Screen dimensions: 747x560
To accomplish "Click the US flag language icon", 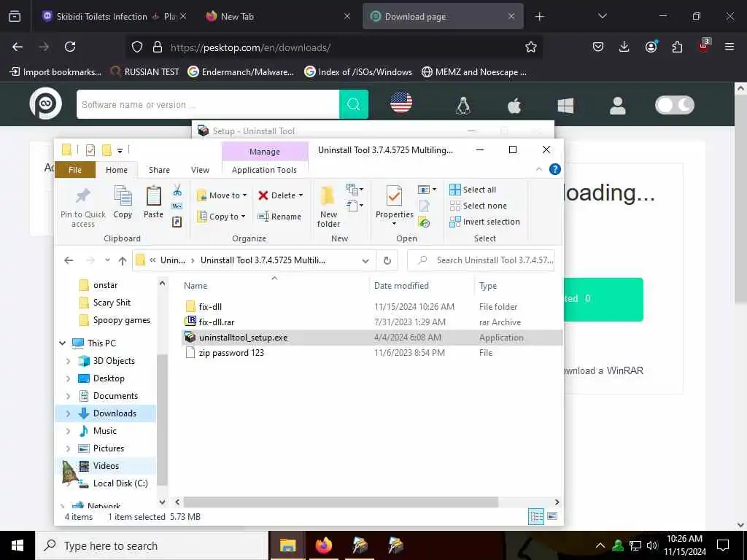I will [x=401, y=102].
